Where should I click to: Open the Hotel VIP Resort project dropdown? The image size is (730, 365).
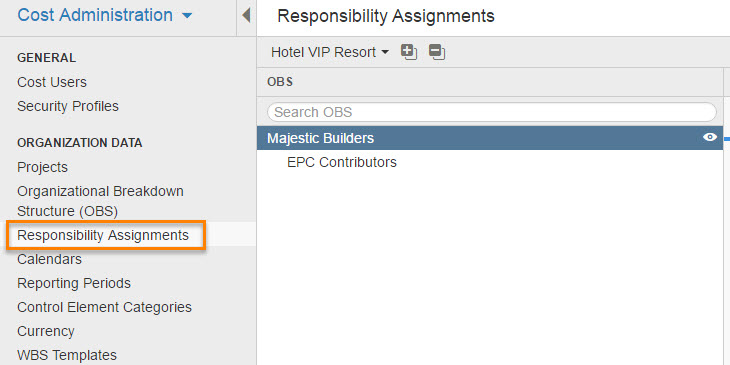click(330, 52)
